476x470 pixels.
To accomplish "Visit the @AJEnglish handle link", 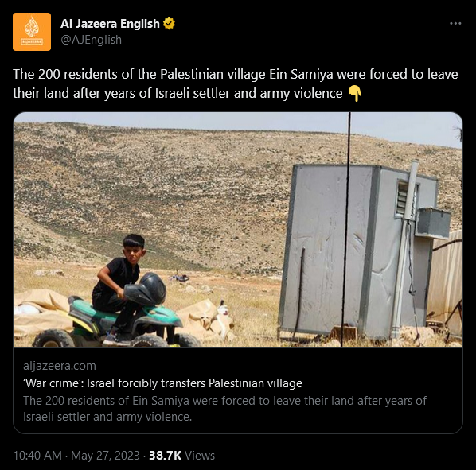I will (x=91, y=40).
